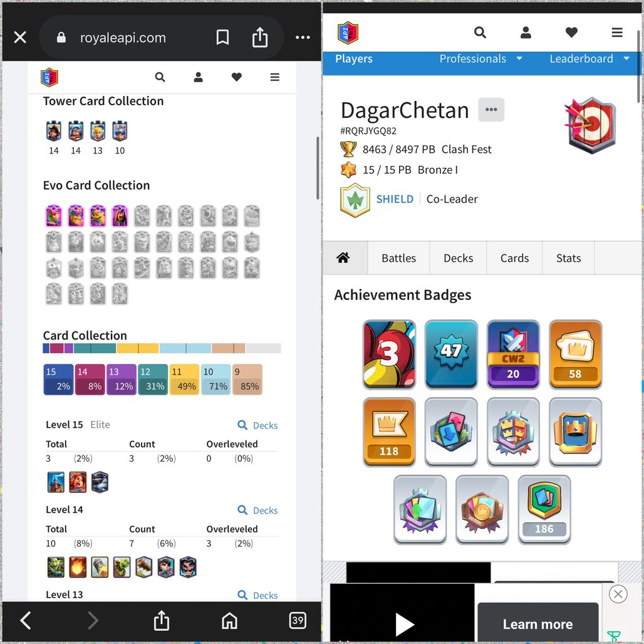Screen dimensions: 644x644
Task: Expand the Leaderboard dropdown
Action: [589, 59]
